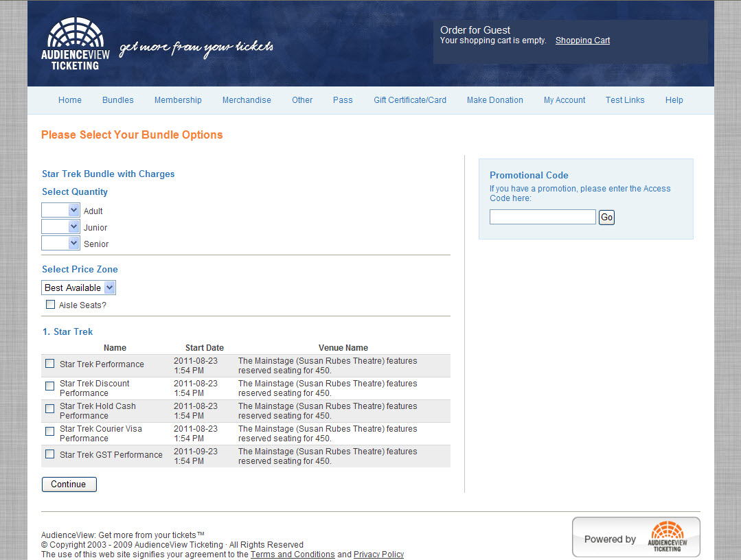This screenshot has height=560, width=741.
Task: Open the Test Links menu item
Action: click(625, 100)
